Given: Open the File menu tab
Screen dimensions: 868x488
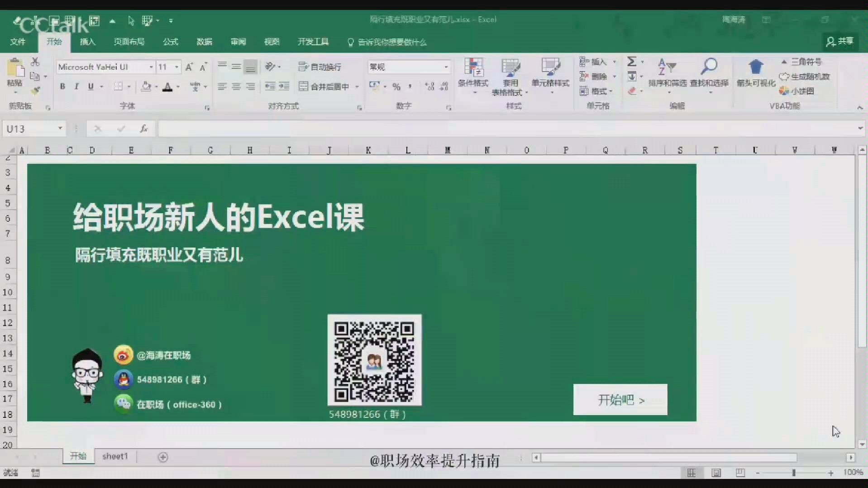Looking at the screenshot, I should click(18, 42).
